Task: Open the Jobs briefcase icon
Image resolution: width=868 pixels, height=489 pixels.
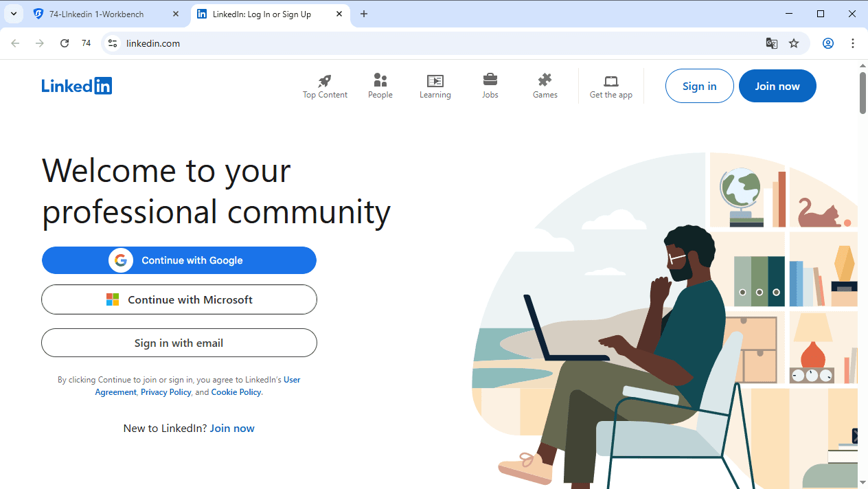Action: pyautogui.click(x=490, y=80)
